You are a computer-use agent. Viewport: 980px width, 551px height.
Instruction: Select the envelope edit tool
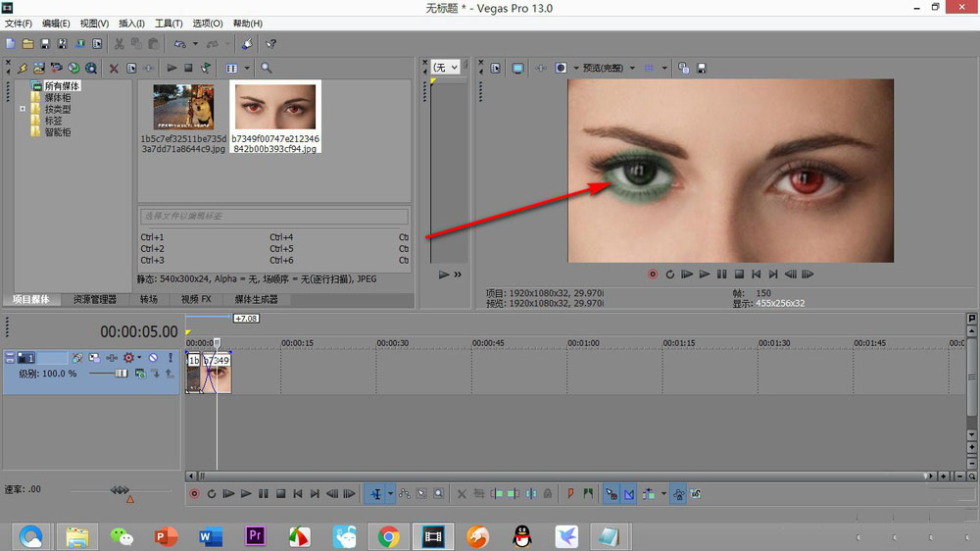tap(405, 494)
